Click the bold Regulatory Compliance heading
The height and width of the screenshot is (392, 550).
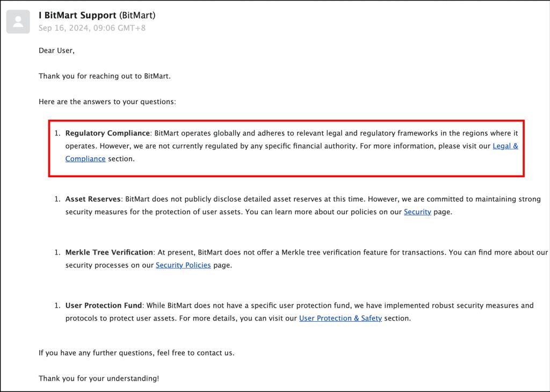(107, 133)
